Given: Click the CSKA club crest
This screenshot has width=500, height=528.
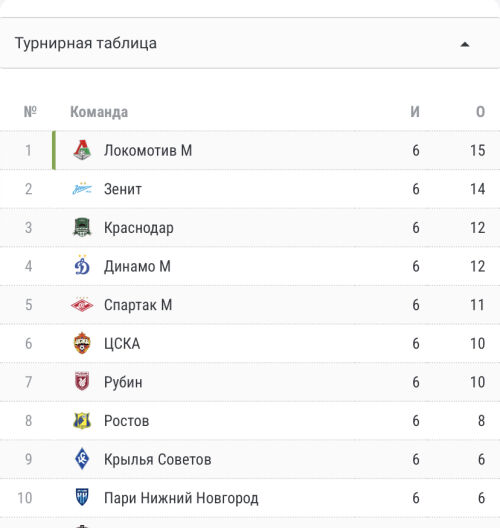Looking at the screenshot, I should coord(82,343).
